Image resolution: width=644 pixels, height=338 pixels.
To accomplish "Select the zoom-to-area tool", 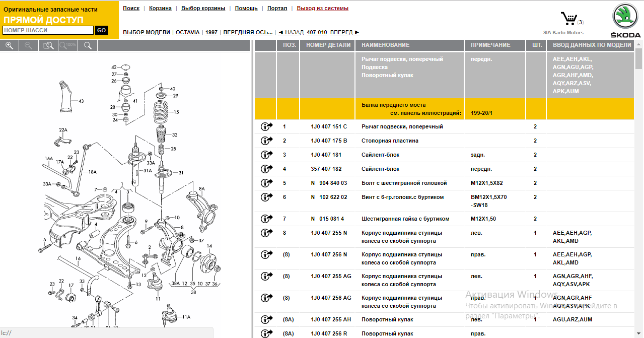I will point(48,45).
